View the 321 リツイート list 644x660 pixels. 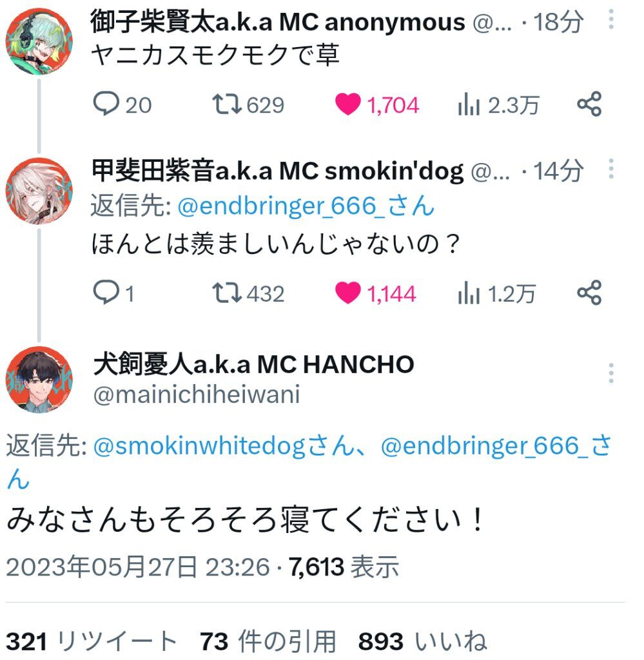tap(92, 641)
